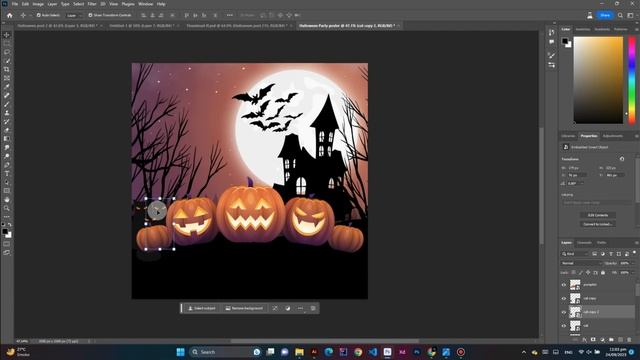Viewport: 640px width, 360px height.
Task: Click the Select subject button
Action: click(x=202, y=308)
